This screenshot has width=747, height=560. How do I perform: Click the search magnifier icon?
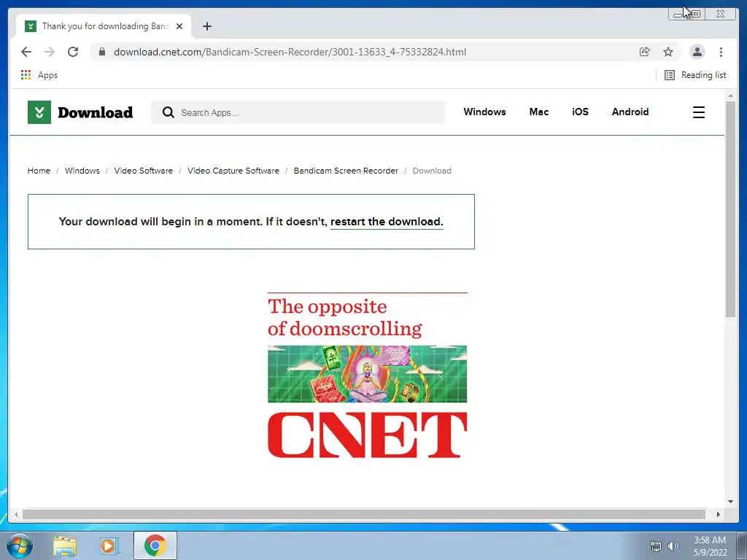point(169,112)
